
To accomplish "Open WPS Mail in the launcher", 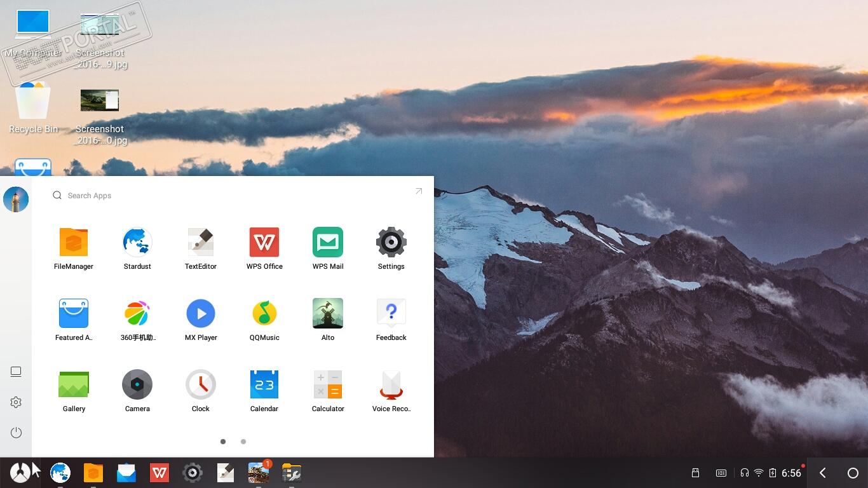I will click(328, 248).
